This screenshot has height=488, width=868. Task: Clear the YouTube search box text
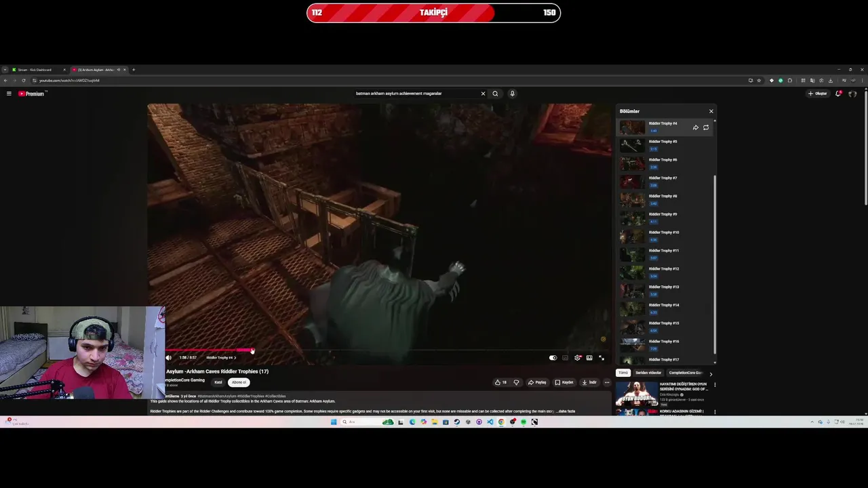tap(483, 94)
